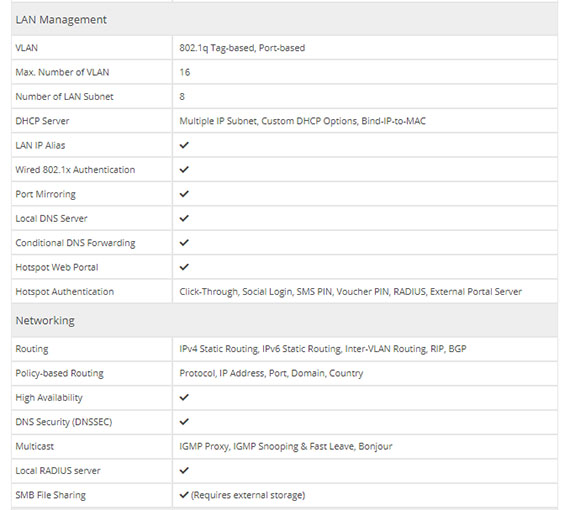Click the Local DNS Server checkmark
The height and width of the screenshot is (510, 570).
(184, 218)
